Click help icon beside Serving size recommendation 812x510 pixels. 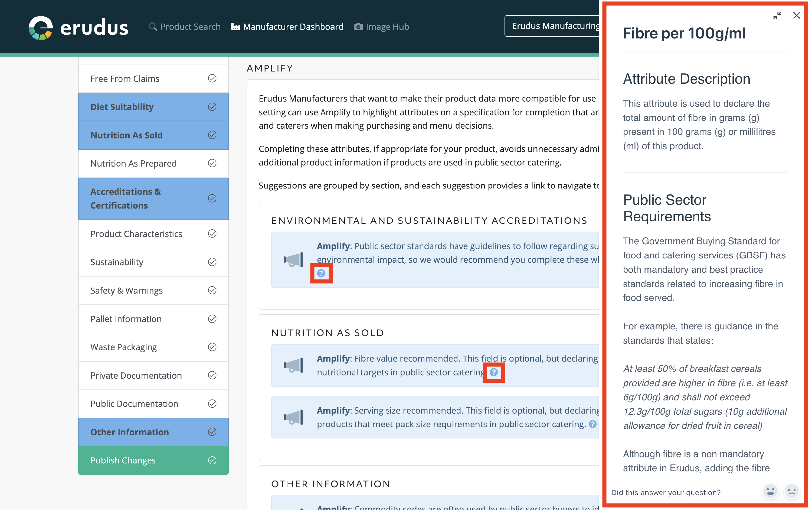(x=592, y=424)
